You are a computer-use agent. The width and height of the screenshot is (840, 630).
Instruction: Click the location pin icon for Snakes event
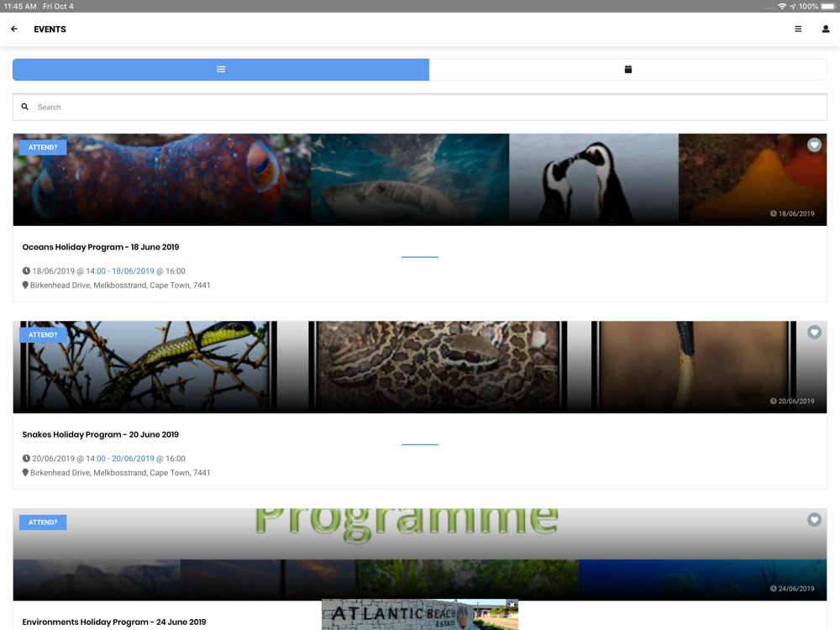(25, 472)
